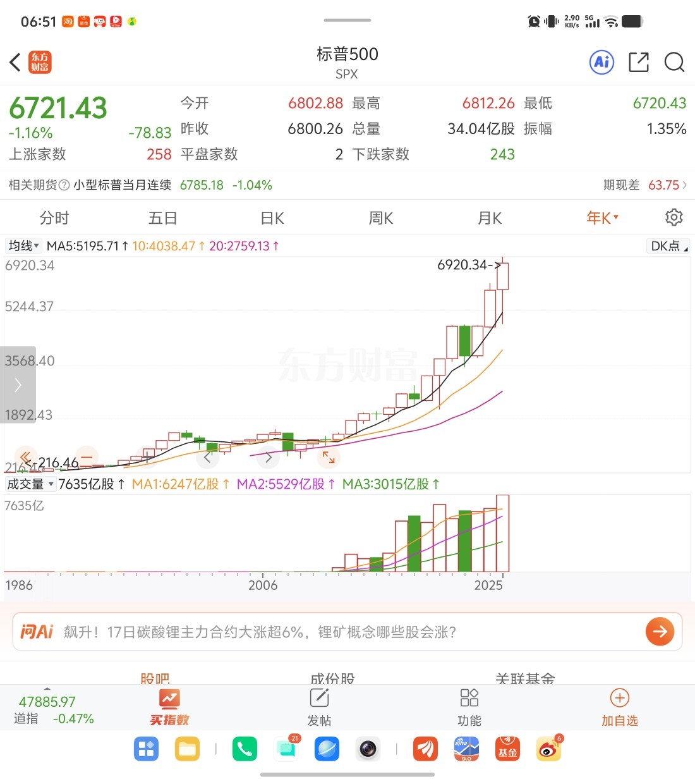Tap 总量 34.04亿股 value
Image resolution: width=695 pixels, height=784 pixels.
481,129
